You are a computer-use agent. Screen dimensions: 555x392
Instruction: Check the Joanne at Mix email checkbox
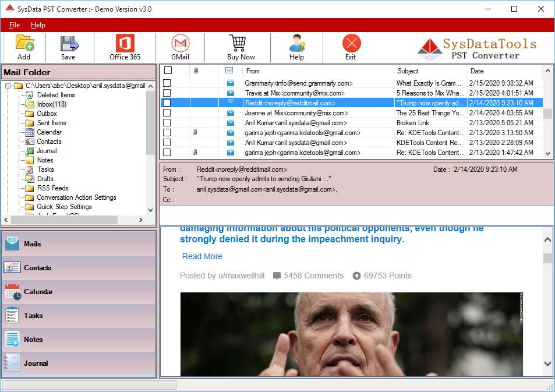click(x=167, y=113)
